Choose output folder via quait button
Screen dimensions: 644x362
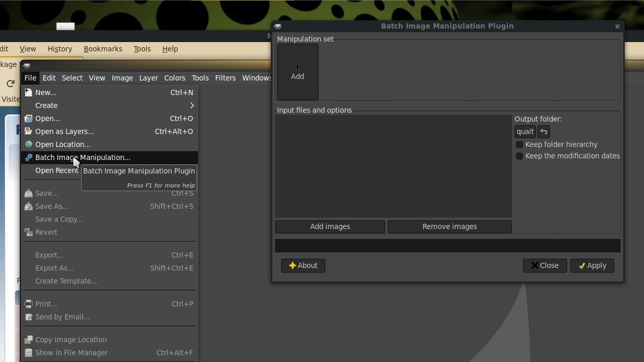point(525,132)
